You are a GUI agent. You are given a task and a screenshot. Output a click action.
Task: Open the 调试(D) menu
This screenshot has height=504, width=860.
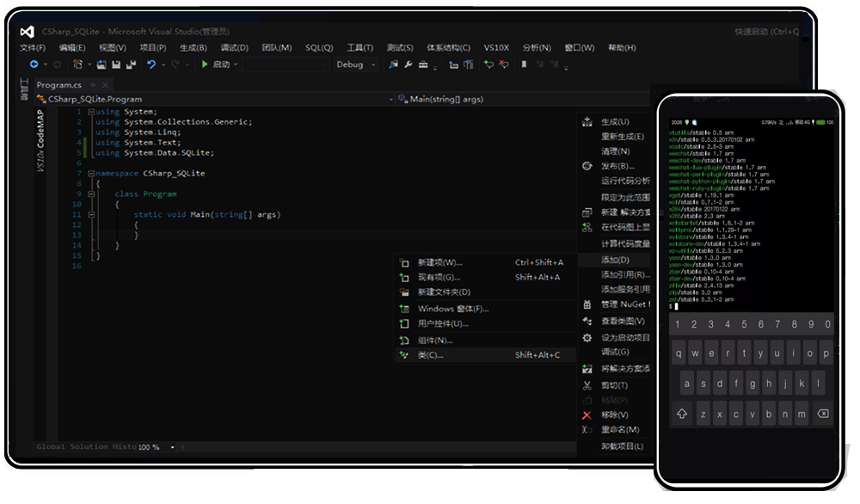[234, 47]
